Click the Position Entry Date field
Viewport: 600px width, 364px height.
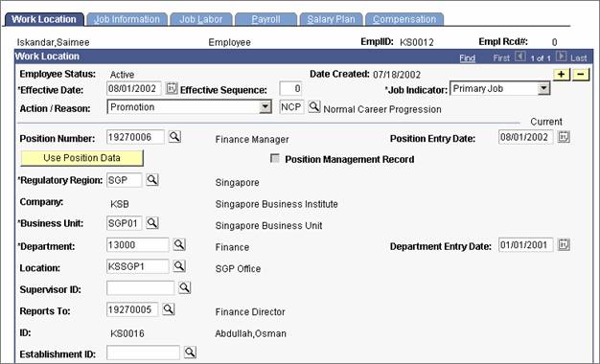point(526,137)
